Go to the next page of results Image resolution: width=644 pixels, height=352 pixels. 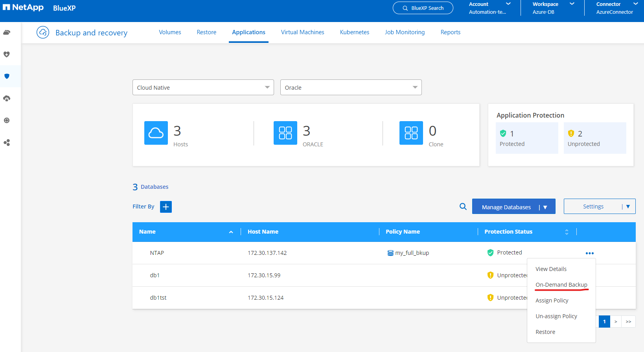[x=616, y=322]
